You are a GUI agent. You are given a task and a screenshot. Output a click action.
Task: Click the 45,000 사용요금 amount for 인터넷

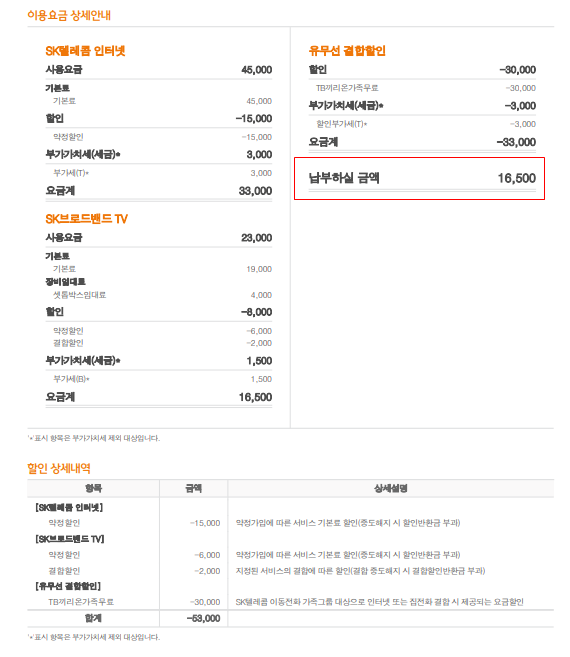pyautogui.click(x=256, y=70)
